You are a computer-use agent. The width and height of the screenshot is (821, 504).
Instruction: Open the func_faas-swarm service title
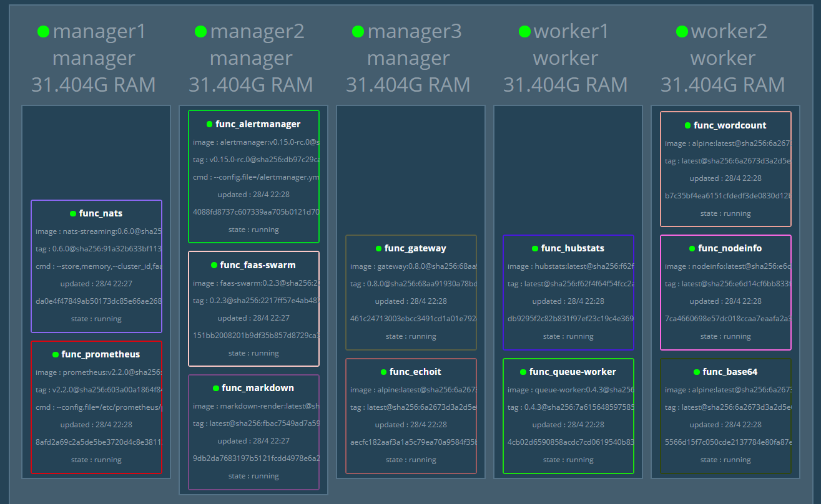[258, 265]
